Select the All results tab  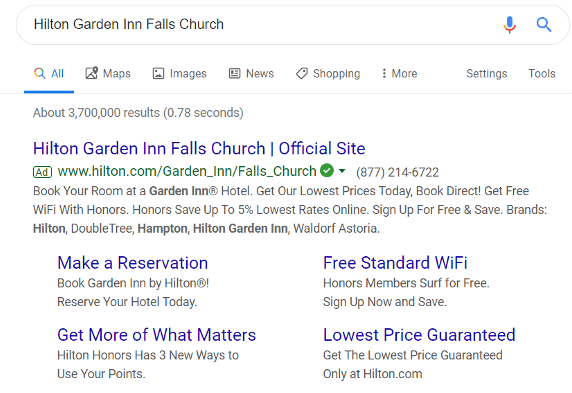click(x=49, y=73)
